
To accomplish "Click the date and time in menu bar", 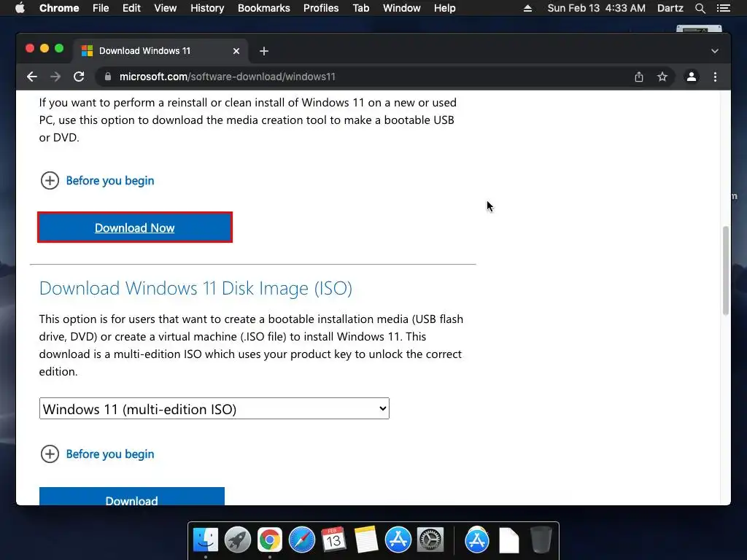I will [597, 8].
